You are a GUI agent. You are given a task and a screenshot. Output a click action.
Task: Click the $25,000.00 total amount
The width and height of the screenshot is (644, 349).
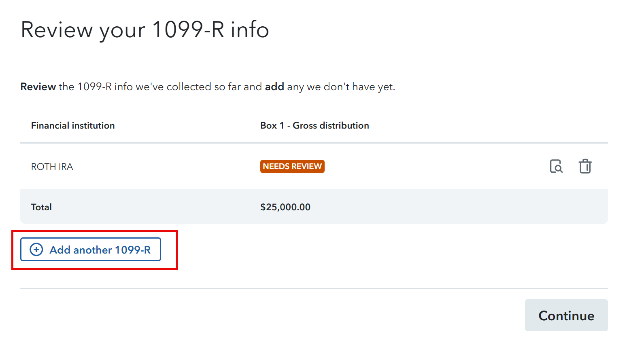click(285, 207)
